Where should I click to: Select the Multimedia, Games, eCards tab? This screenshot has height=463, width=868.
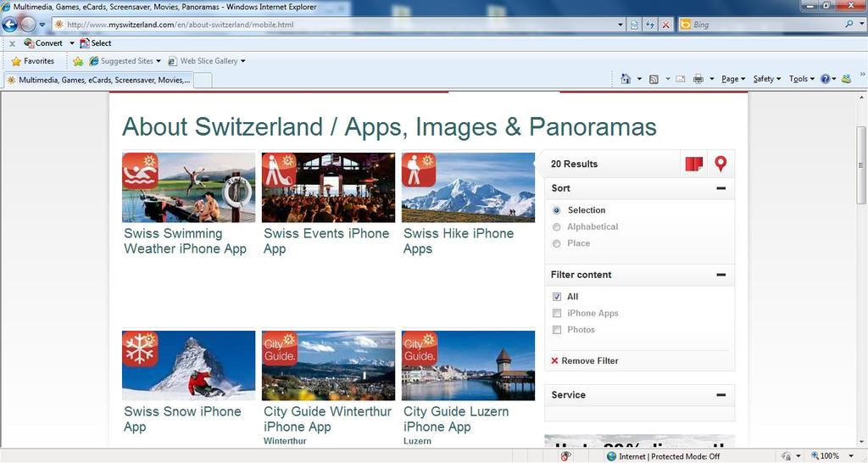coord(98,81)
